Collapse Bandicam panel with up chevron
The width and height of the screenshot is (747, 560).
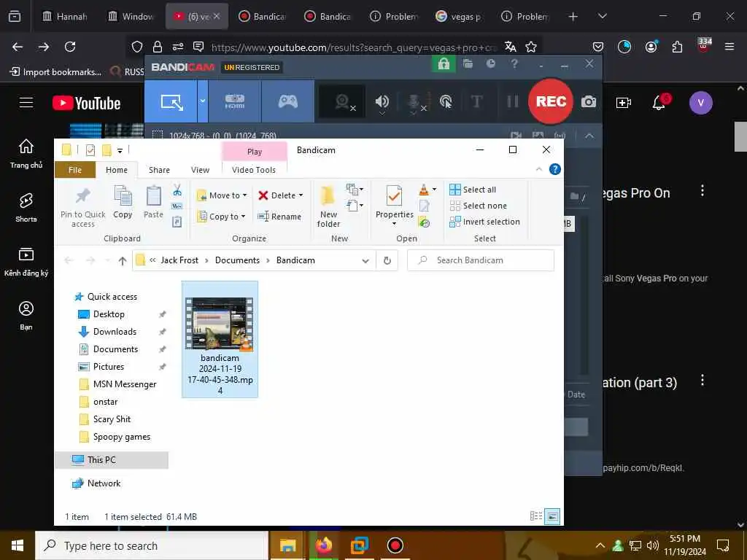(x=589, y=136)
